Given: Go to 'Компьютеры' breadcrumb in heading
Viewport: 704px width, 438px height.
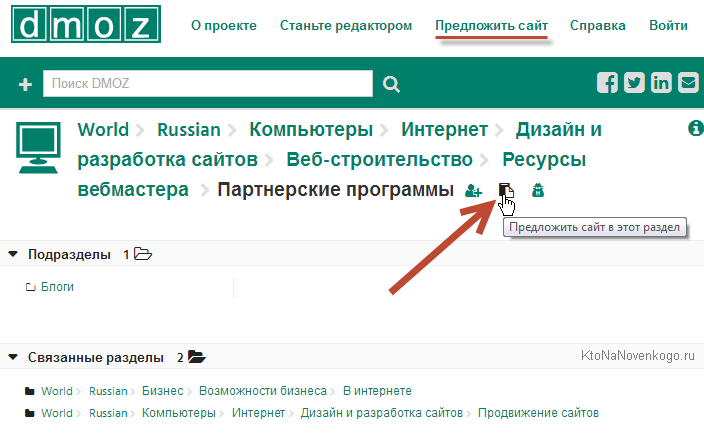Looking at the screenshot, I should click(x=311, y=130).
